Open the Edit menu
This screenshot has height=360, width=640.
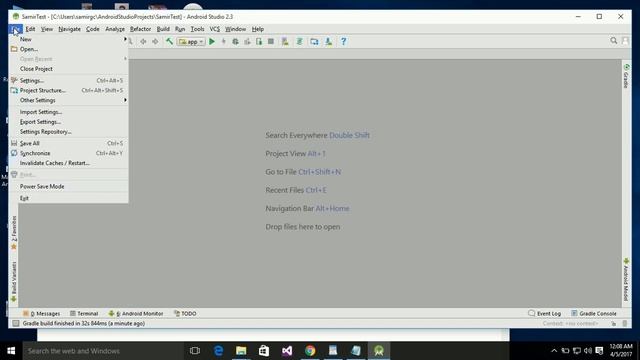point(30,29)
